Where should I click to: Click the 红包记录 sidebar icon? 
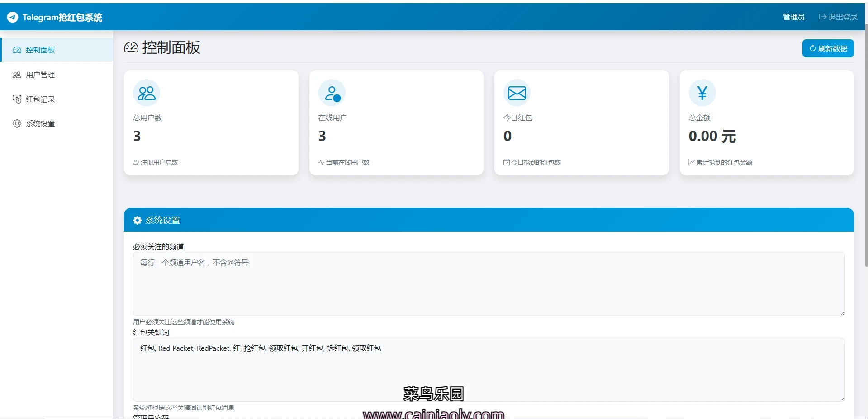tap(17, 99)
